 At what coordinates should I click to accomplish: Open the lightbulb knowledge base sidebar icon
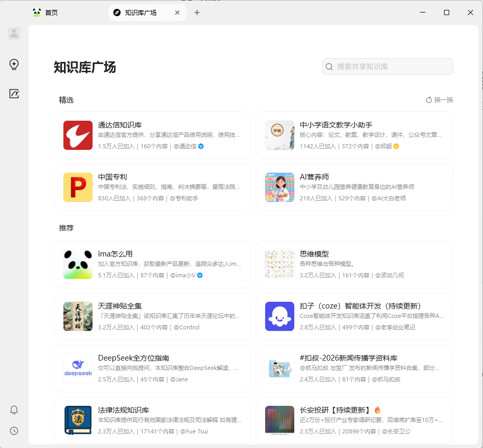14,65
